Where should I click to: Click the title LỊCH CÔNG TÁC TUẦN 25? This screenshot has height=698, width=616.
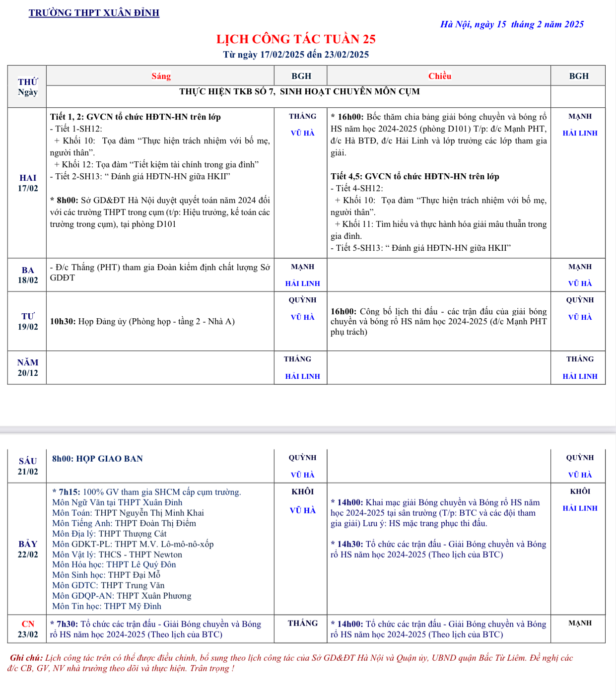pos(296,39)
